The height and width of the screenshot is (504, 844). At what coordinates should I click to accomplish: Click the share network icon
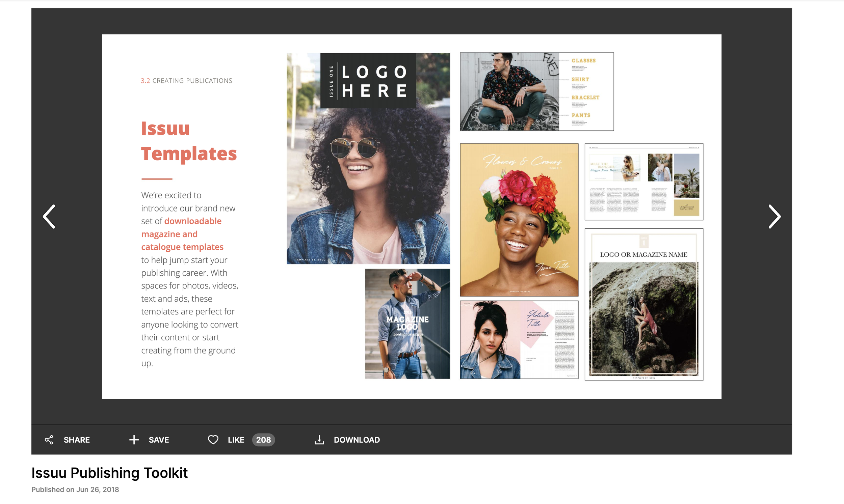[x=49, y=440]
